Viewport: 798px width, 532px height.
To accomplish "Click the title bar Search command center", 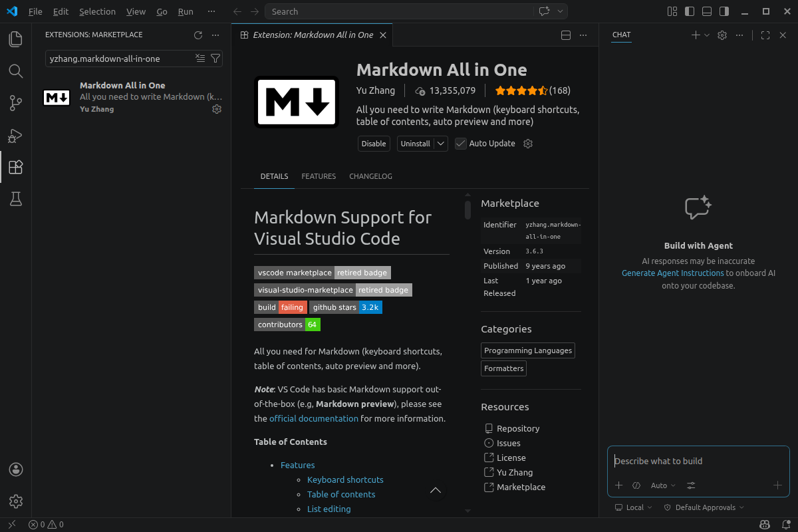I will point(399,11).
